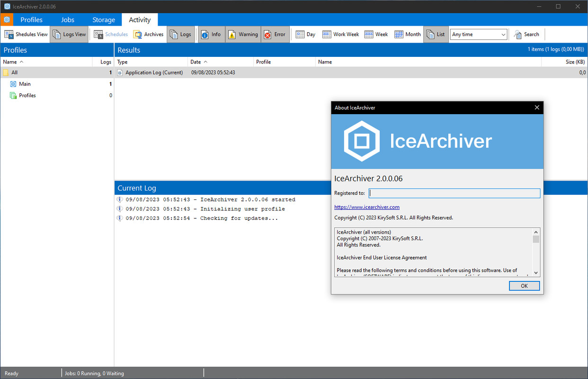Switch to the Storage tab

(x=104, y=19)
